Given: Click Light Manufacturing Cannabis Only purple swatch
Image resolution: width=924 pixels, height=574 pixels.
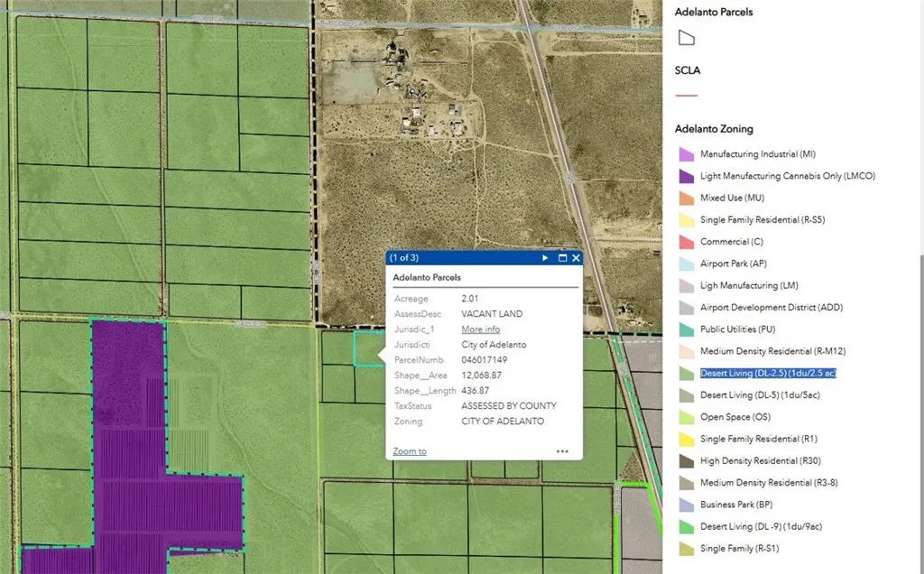Looking at the screenshot, I should pyautogui.click(x=686, y=177).
